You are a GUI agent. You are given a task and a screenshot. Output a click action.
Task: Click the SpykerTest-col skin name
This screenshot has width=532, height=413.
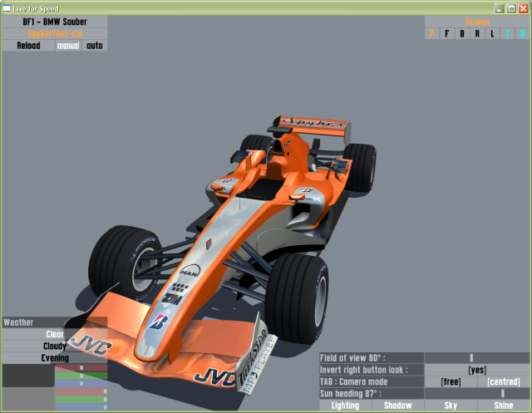[55, 33]
